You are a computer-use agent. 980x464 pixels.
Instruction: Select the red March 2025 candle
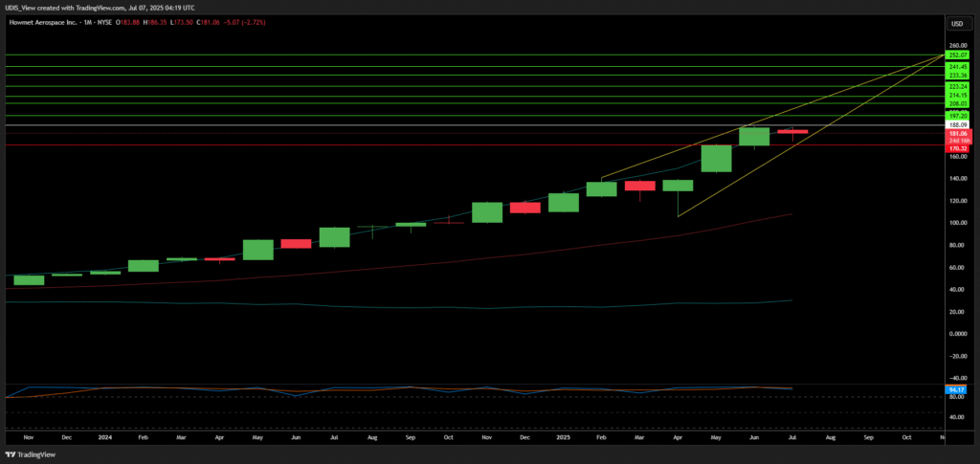click(x=639, y=186)
